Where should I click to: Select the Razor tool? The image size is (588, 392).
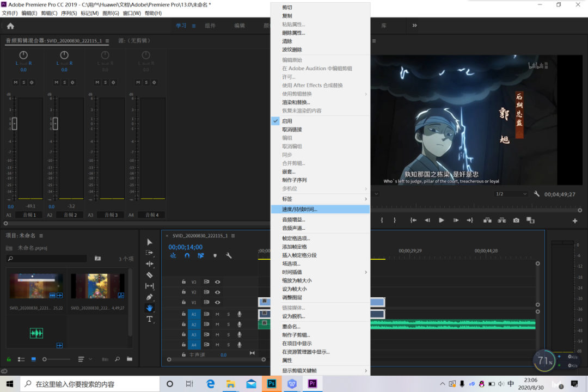150,275
